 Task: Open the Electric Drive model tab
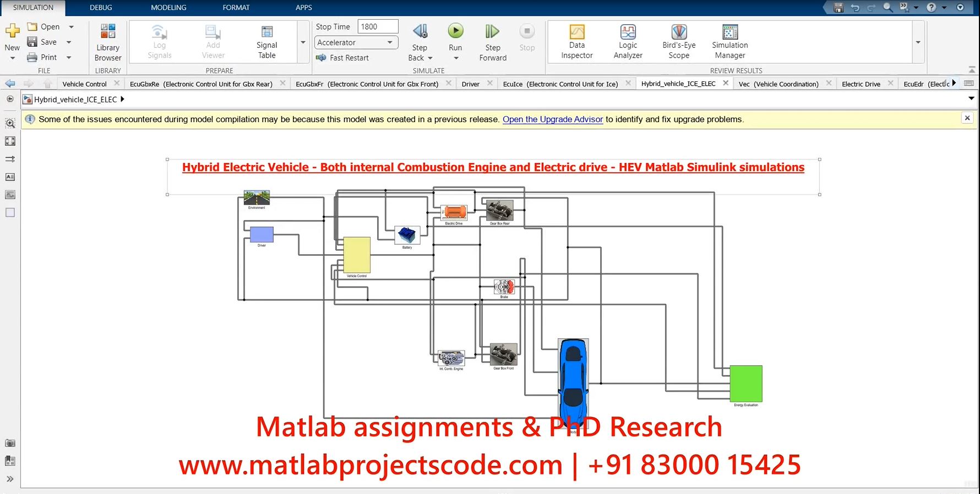pos(861,84)
